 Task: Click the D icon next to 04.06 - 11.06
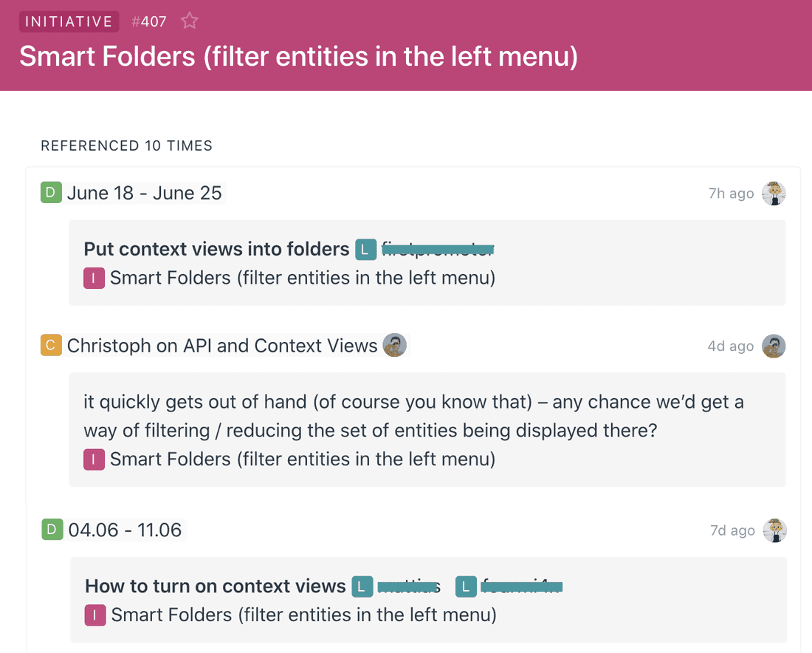point(50,530)
